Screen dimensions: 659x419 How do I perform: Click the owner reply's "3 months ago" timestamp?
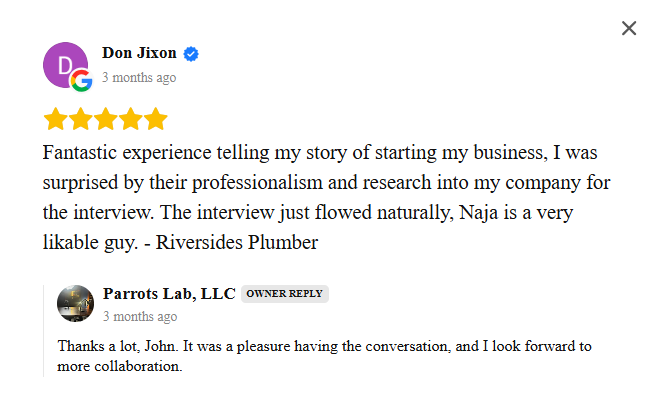point(140,317)
